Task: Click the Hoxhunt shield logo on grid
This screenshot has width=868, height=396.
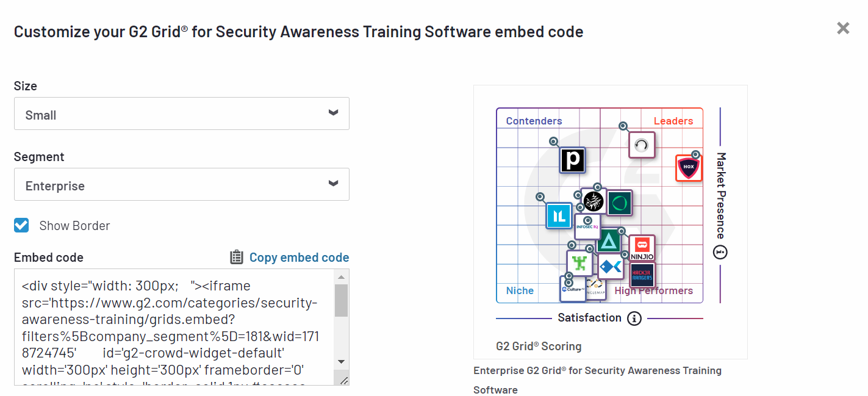Action: point(689,168)
